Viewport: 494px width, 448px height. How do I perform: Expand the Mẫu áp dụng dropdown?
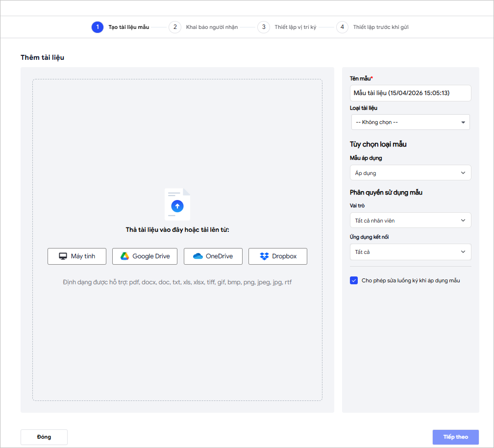(410, 173)
